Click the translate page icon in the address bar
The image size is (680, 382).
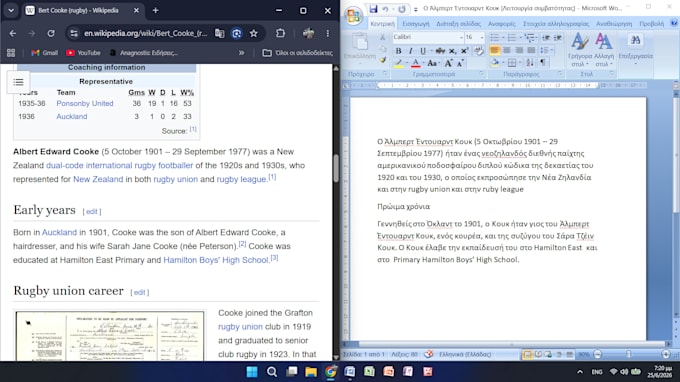(x=220, y=33)
